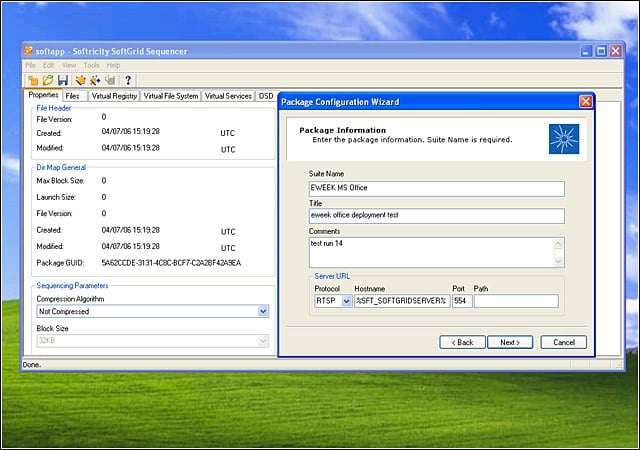Click the Title input field
Screen dimensions: 640x450
[x=437, y=216]
